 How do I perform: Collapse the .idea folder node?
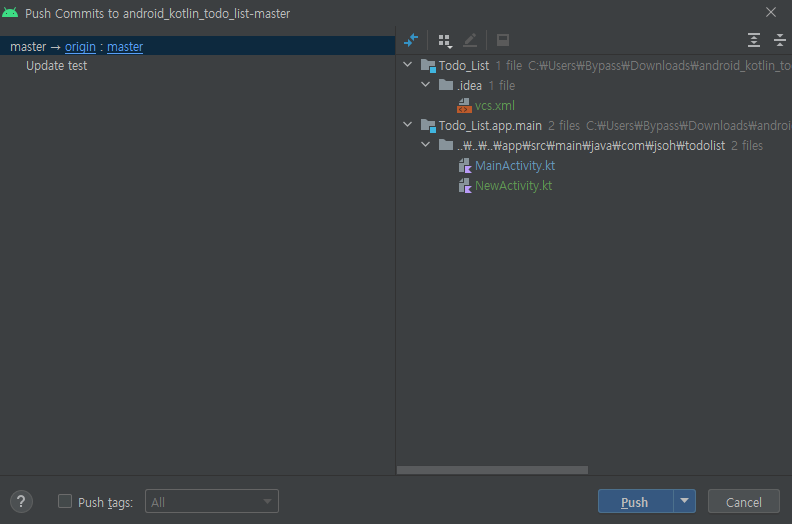click(x=426, y=84)
